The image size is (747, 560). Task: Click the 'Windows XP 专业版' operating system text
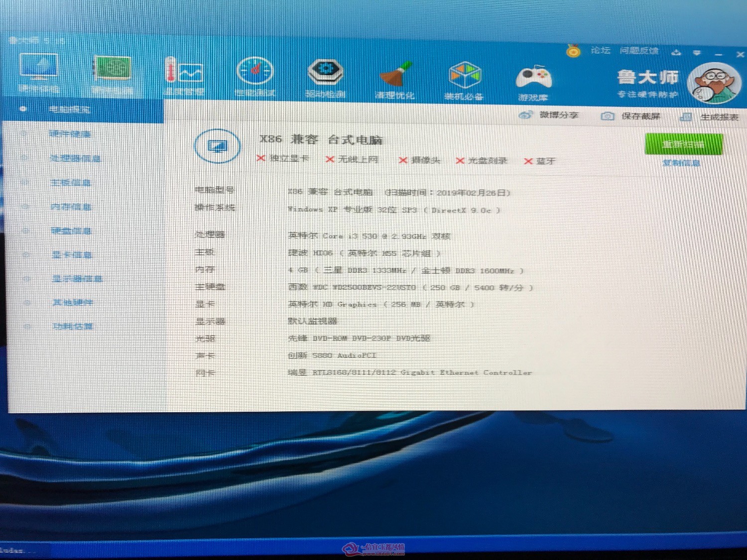coord(330,209)
